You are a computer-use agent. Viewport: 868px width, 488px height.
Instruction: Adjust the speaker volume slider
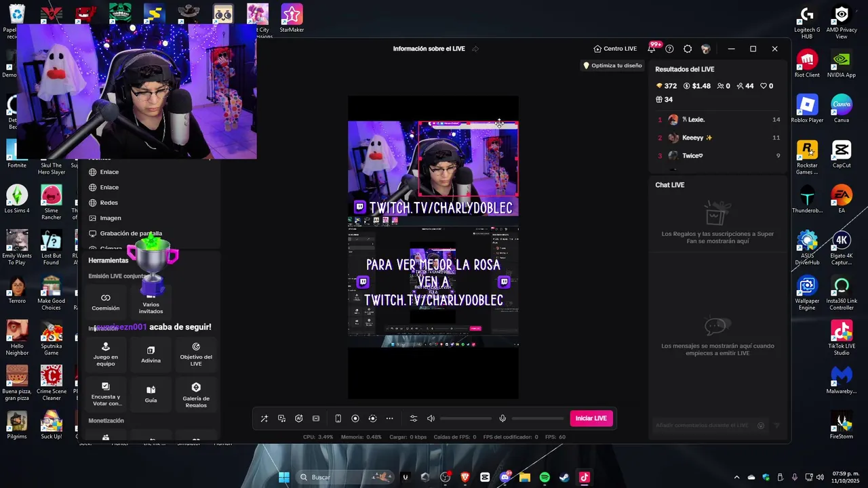point(466,419)
